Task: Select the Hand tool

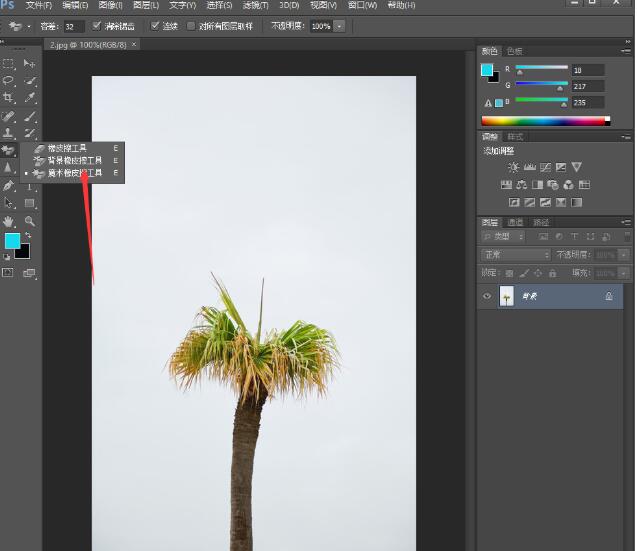Action: (8, 221)
